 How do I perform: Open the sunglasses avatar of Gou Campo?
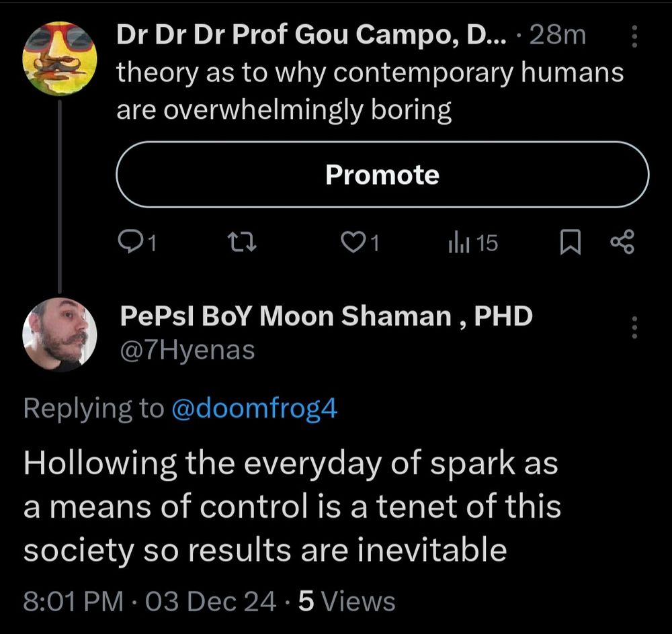point(60,58)
